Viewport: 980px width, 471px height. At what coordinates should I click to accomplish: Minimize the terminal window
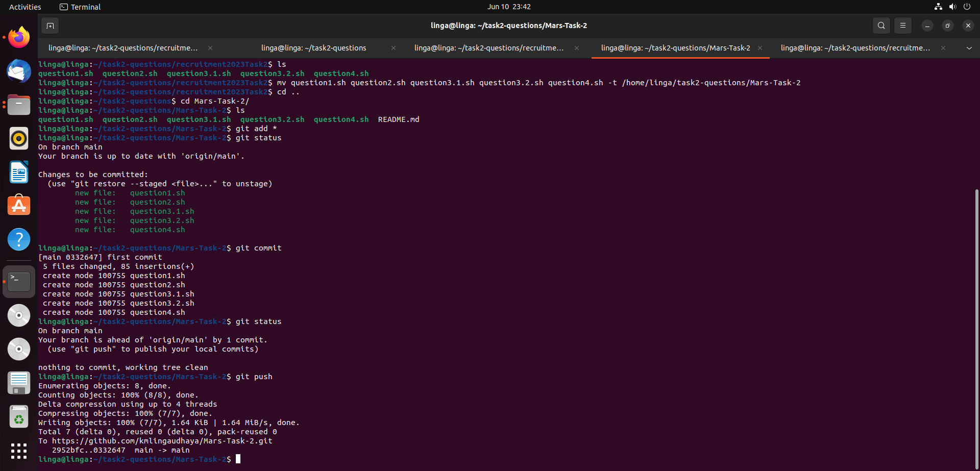(x=927, y=26)
